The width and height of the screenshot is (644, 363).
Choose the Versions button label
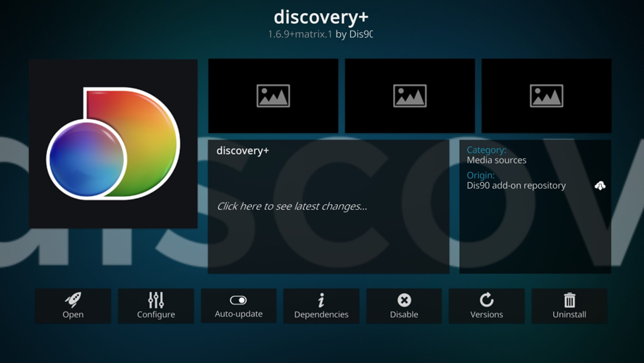487,314
